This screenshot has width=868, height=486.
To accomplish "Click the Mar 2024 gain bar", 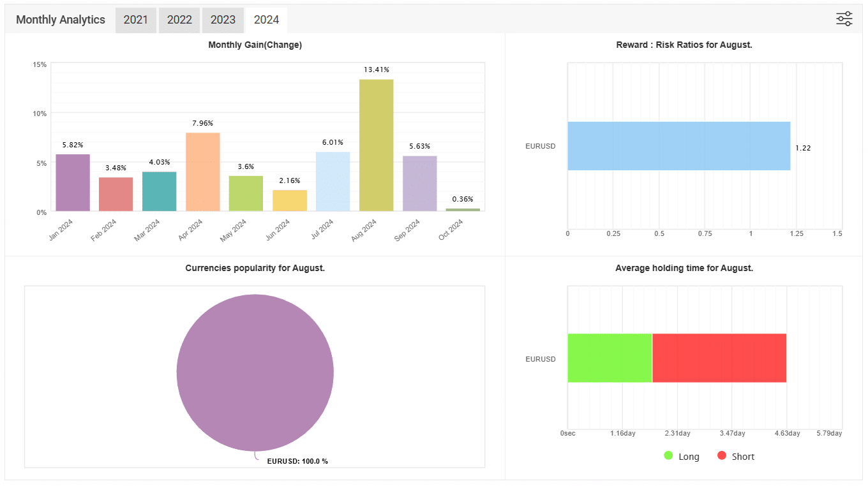I will [159, 191].
